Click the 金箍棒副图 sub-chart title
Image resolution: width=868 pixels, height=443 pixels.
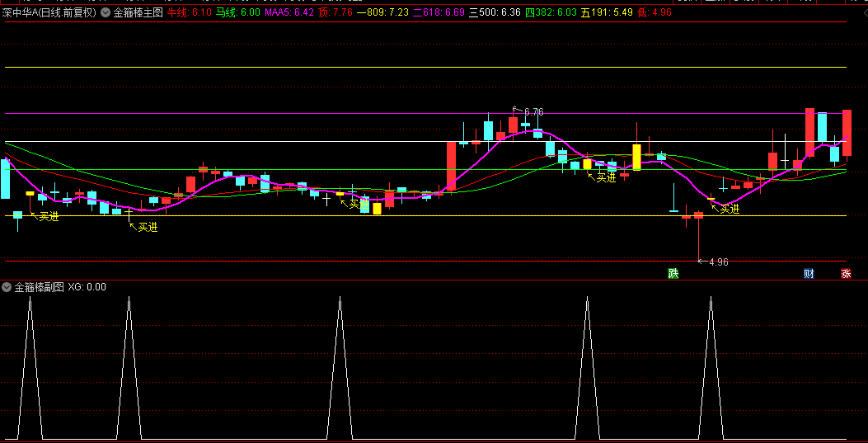(x=39, y=287)
